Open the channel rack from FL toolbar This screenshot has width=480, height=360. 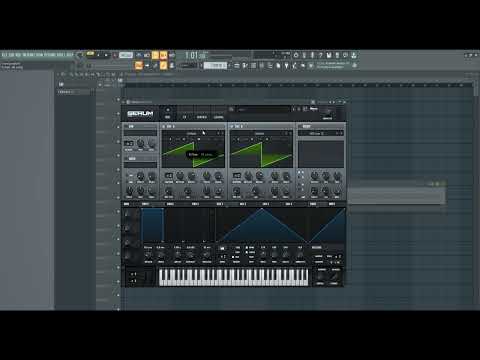[x=253, y=66]
